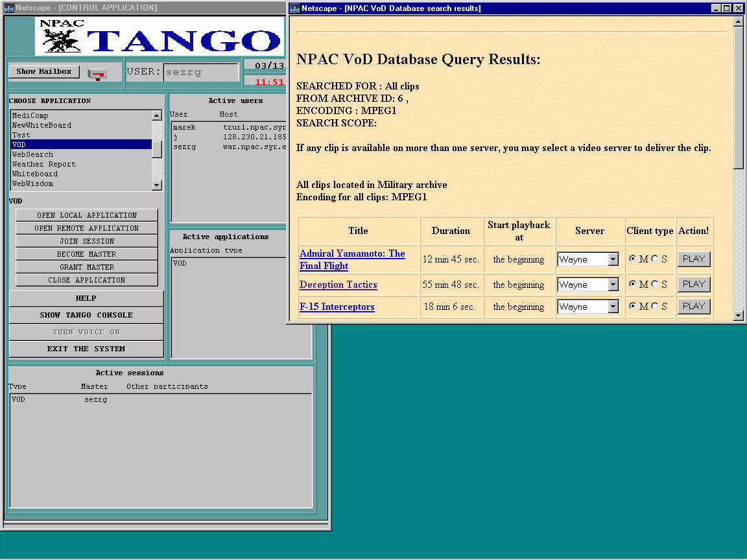Select S client type for Deception Tactics
The height and width of the screenshot is (560, 747).
(x=654, y=284)
